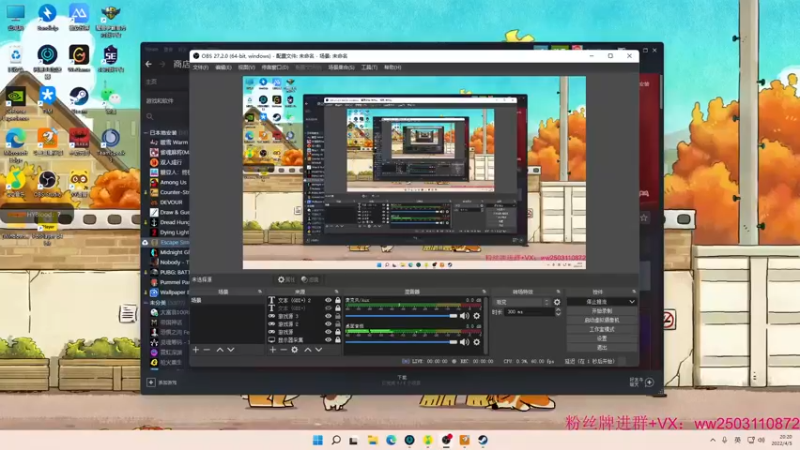Image resolution: width=800 pixels, height=450 pixels.
Task: Click the Start Virtual Camera button
Action: (602, 320)
